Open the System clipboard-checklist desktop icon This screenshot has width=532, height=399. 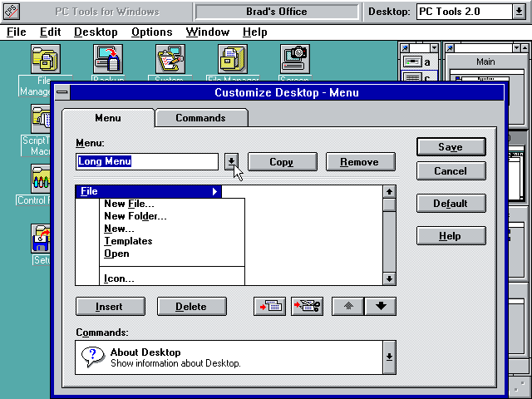click(170, 59)
